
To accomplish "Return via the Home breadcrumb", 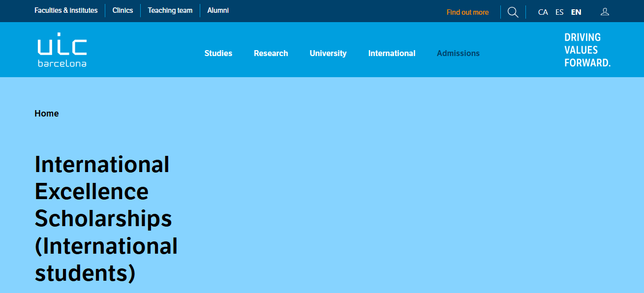I will (46, 114).
